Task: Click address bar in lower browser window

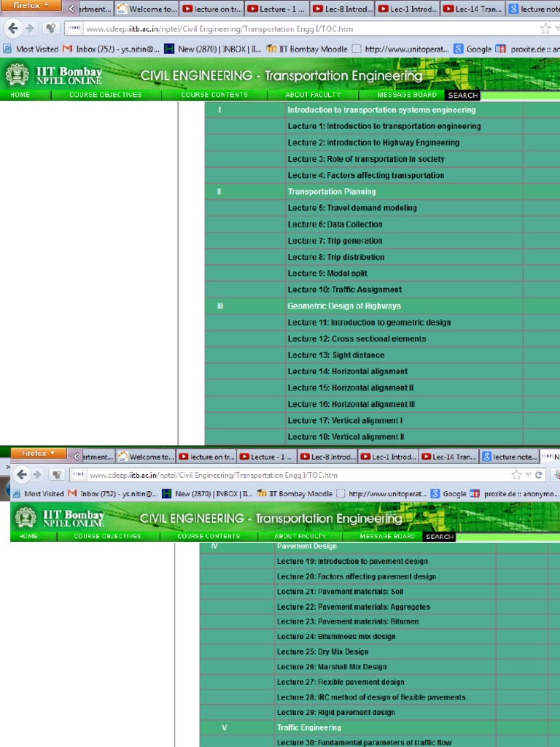Action: [300, 475]
